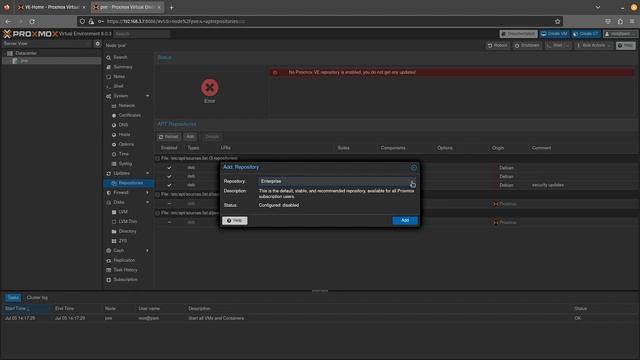Image resolution: width=640 pixels, height=360 pixels.
Task: Click the Task History list icon
Action: pos(109,270)
